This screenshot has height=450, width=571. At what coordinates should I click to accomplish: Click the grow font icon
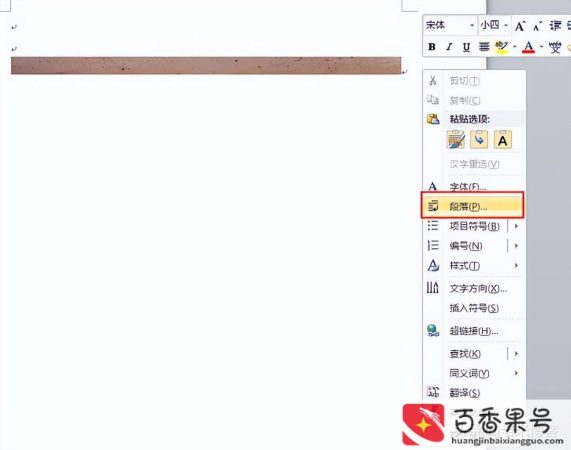pos(520,26)
